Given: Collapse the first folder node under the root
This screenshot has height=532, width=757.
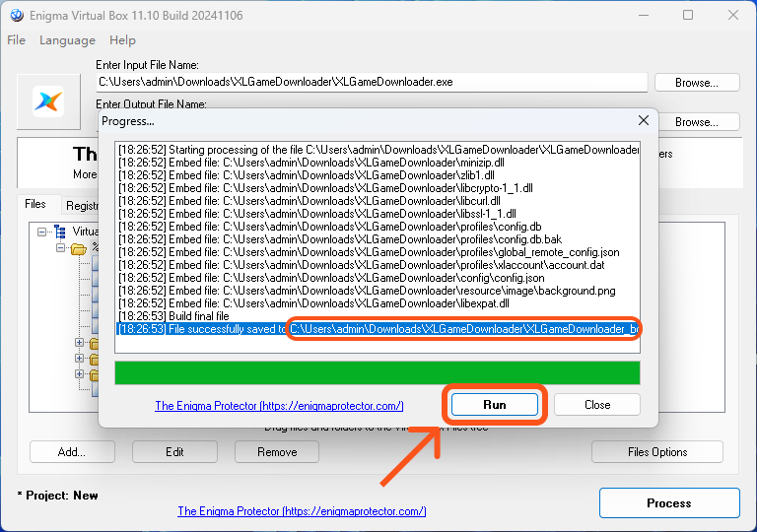Looking at the screenshot, I should point(60,248).
